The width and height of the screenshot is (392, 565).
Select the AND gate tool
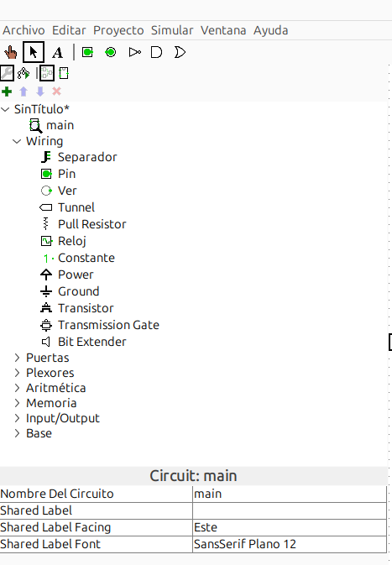(156, 52)
